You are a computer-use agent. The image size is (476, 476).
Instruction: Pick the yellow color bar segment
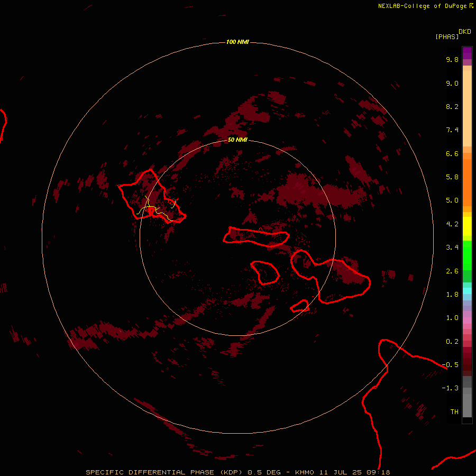pos(467,226)
